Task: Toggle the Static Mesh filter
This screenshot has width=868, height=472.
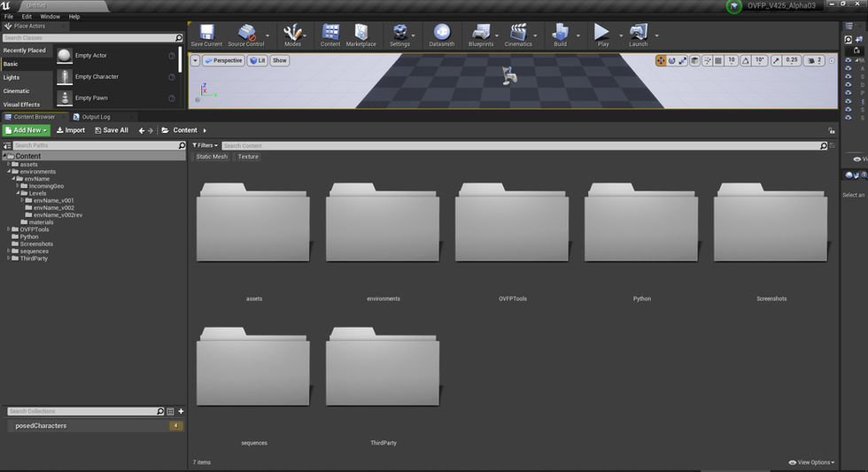Action: [212, 157]
